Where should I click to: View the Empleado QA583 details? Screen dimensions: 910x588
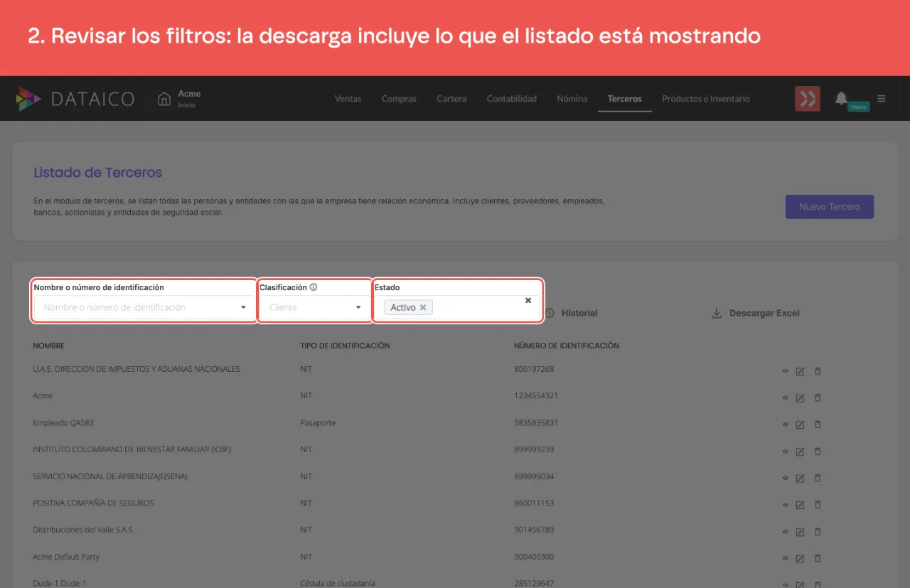[786, 424]
